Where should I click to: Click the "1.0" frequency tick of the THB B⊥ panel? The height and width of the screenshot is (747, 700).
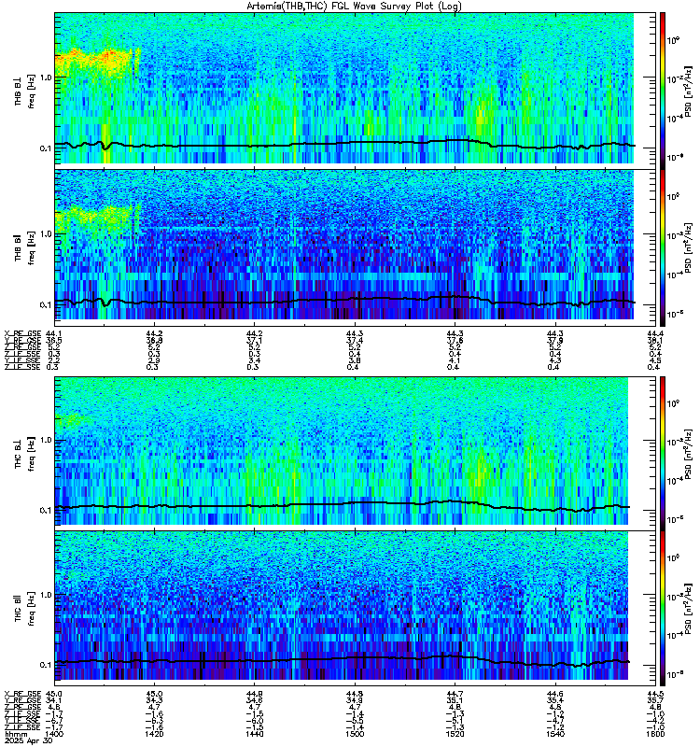pyautogui.click(x=45, y=78)
